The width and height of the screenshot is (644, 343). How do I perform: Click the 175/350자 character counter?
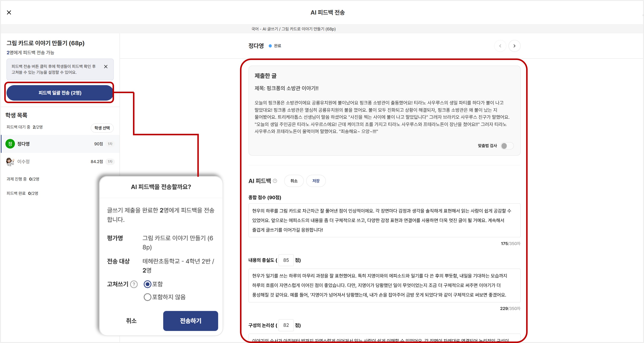coord(511,243)
